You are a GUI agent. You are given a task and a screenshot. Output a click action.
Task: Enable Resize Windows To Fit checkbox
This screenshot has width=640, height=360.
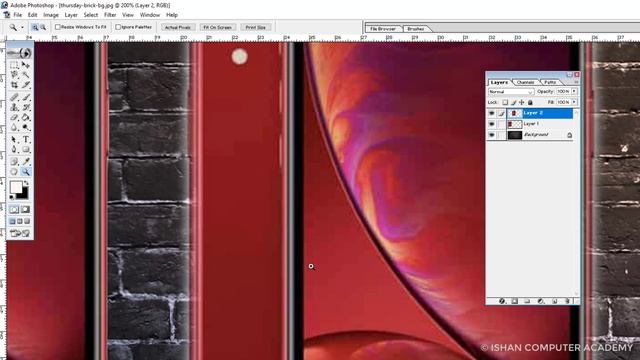[58, 27]
